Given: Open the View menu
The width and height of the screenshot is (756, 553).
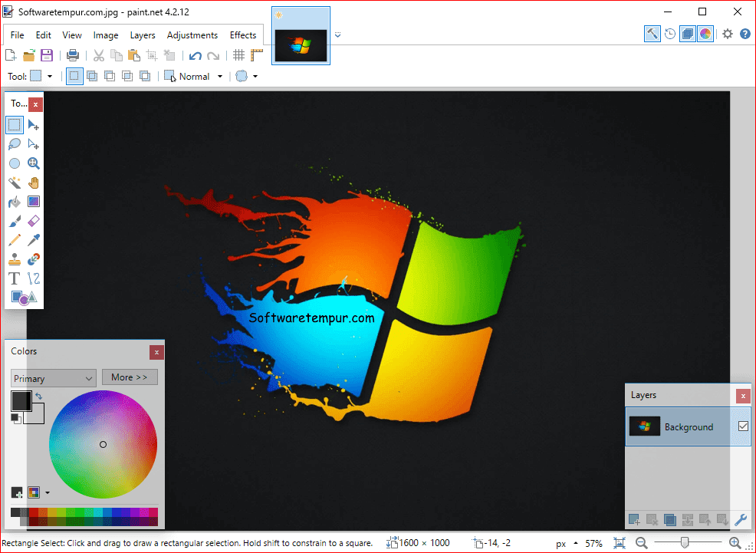Looking at the screenshot, I should pyautogui.click(x=72, y=35).
